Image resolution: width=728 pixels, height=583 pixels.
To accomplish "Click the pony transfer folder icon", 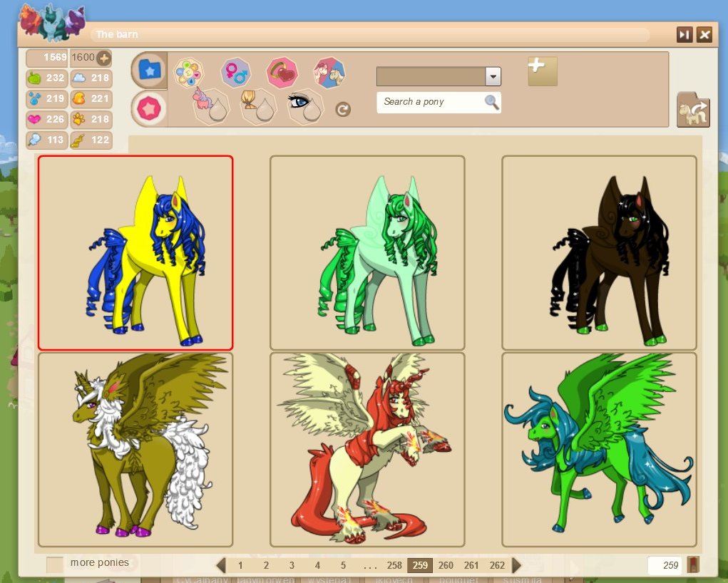I will (693, 110).
